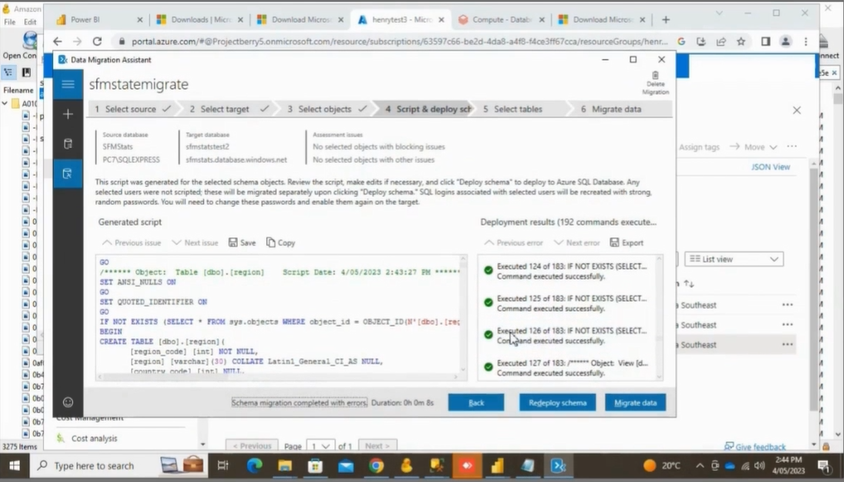Open the more options ellipsis on the highlighted Southeast row
Screen dimensions: 844x482
[x=787, y=345]
